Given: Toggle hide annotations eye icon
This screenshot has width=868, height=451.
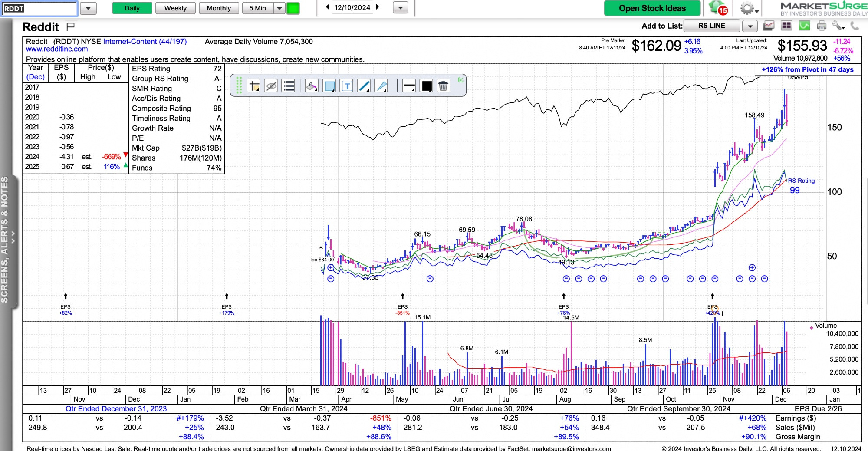Looking at the screenshot, I should click(x=271, y=86).
